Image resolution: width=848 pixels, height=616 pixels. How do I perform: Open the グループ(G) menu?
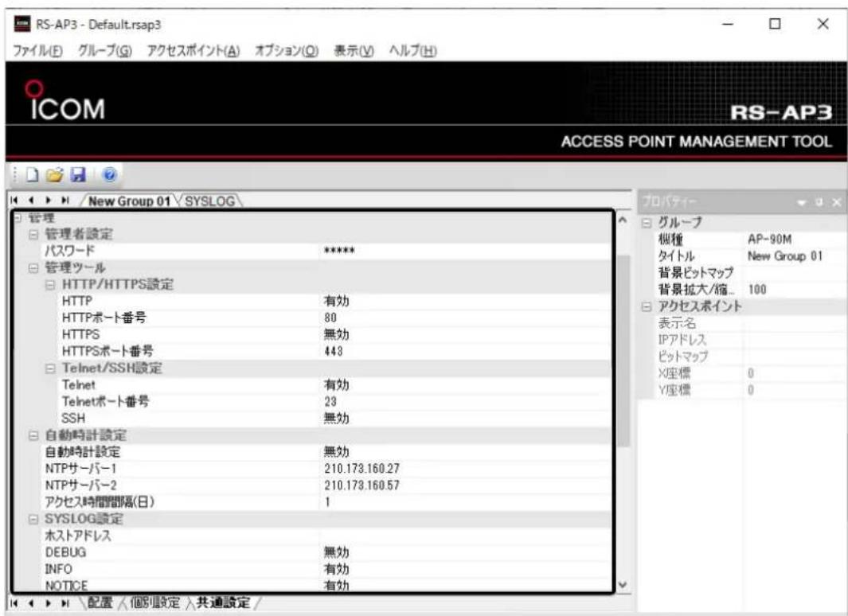point(105,51)
